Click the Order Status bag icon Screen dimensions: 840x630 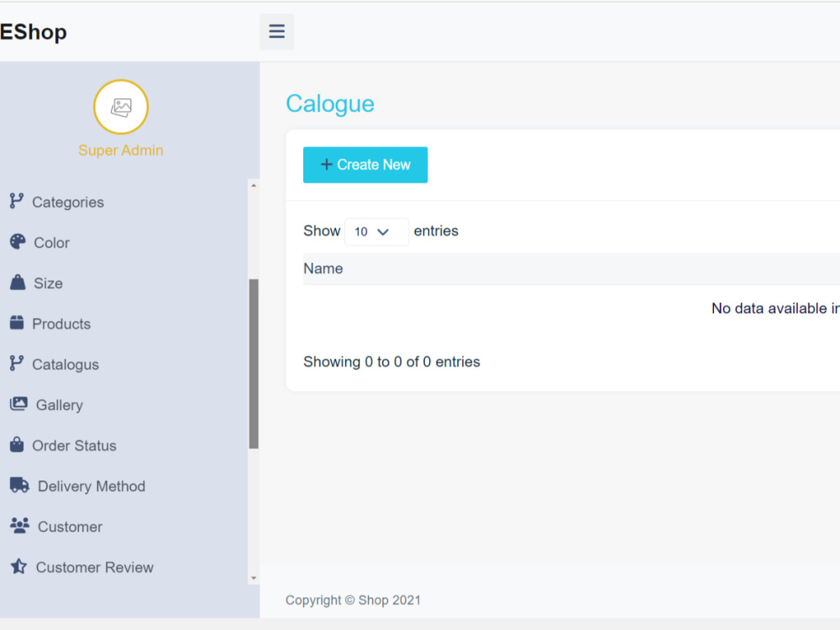[x=17, y=444]
